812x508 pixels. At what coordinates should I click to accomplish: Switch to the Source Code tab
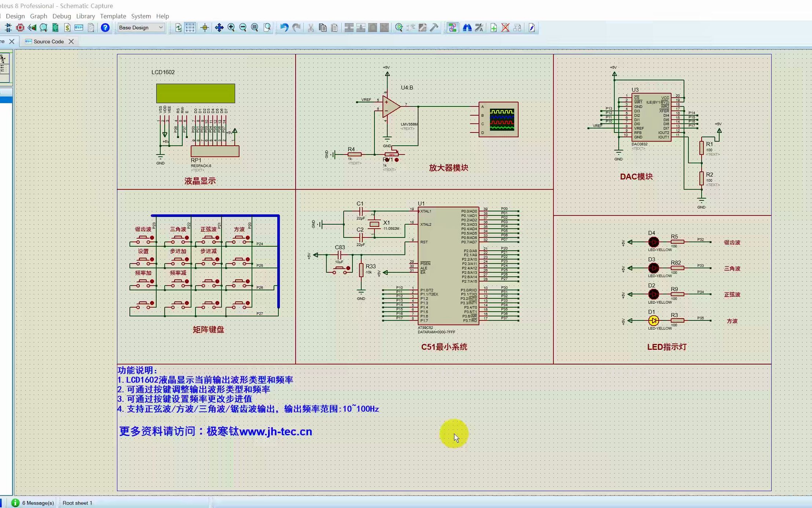[x=48, y=41]
